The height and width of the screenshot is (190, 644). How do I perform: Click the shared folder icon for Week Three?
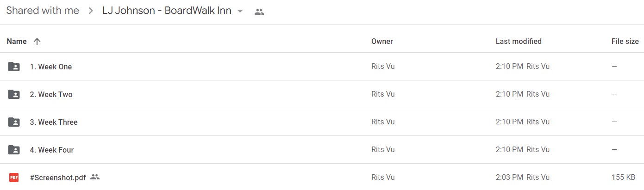tap(14, 122)
